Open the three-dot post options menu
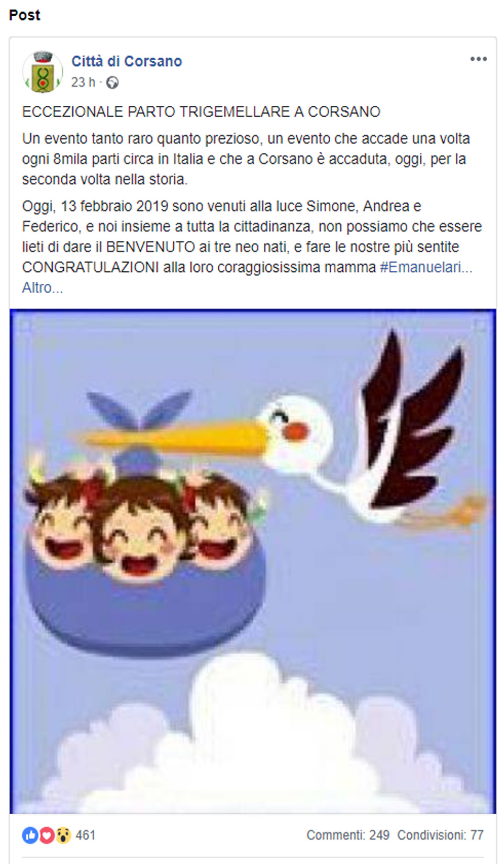 [478, 59]
